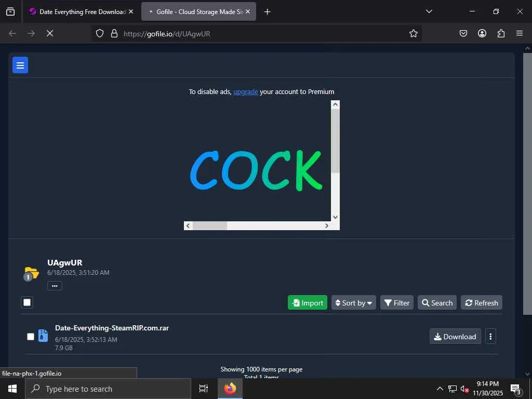Click the ad frame vertical scrollbar thumb
Viewport: 532px width, 399px height.
[x=335, y=141]
